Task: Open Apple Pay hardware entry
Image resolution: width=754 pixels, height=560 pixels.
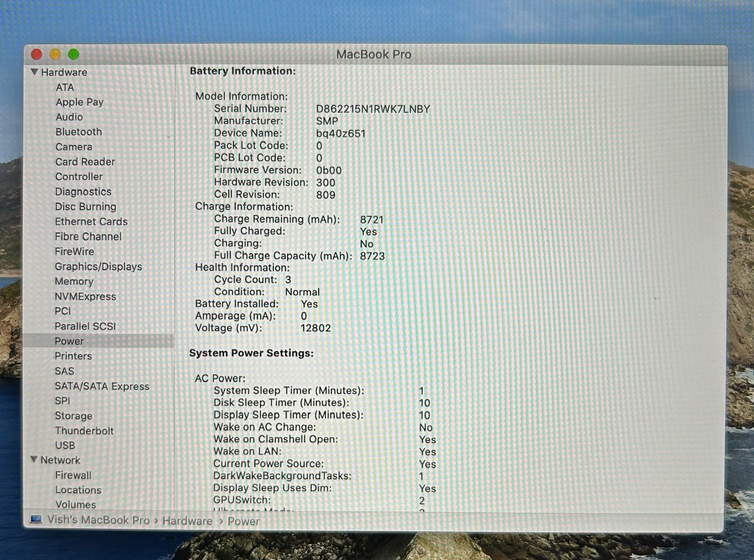Action: [79, 102]
